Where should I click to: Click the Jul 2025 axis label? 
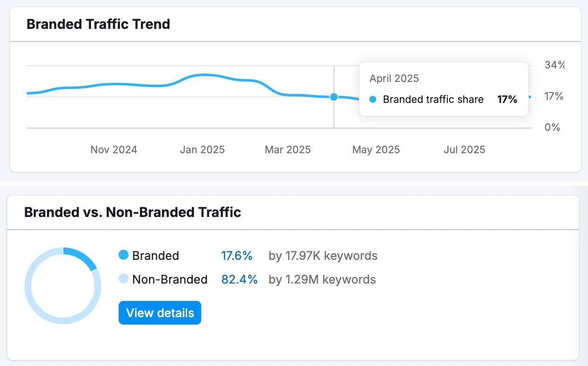coord(464,149)
